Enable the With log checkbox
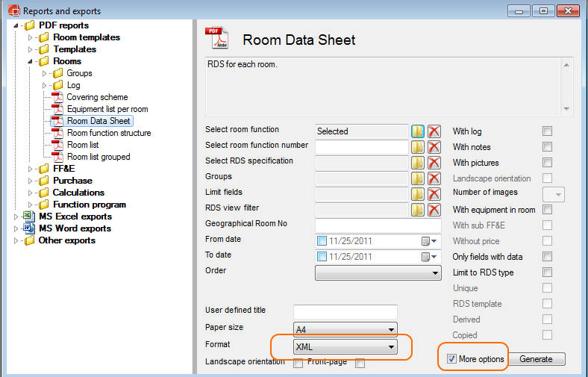This screenshot has height=377, width=588. pos(547,131)
